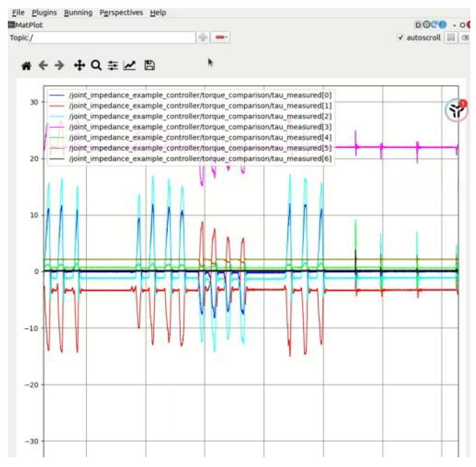Toggle the autoscroll checkbox
The width and height of the screenshot is (476, 467).
401,37
